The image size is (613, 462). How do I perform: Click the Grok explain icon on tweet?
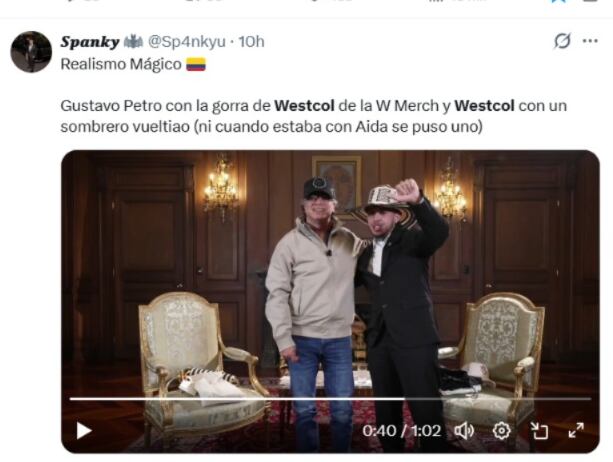[x=562, y=41]
